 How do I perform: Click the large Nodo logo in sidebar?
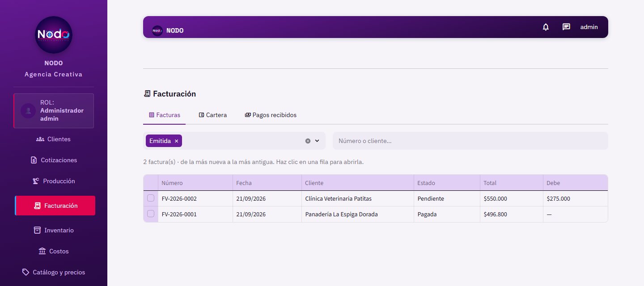[54, 35]
